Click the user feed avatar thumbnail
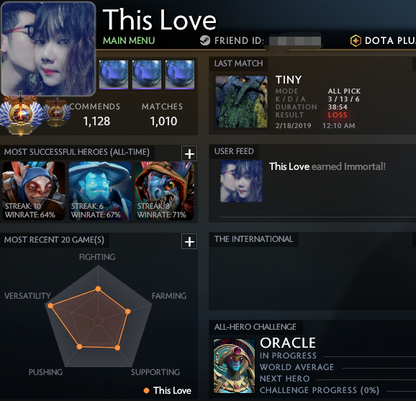The width and height of the screenshot is (416, 401). [241, 181]
